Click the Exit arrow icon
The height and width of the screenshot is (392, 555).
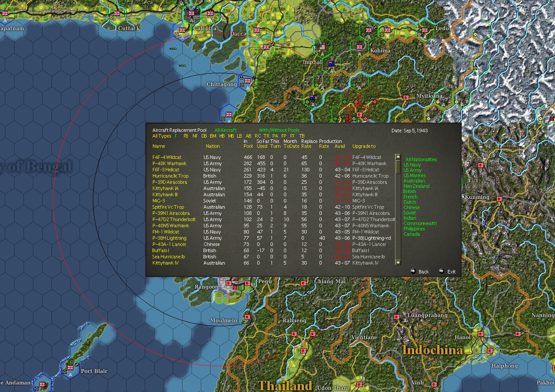pyautogui.click(x=441, y=271)
